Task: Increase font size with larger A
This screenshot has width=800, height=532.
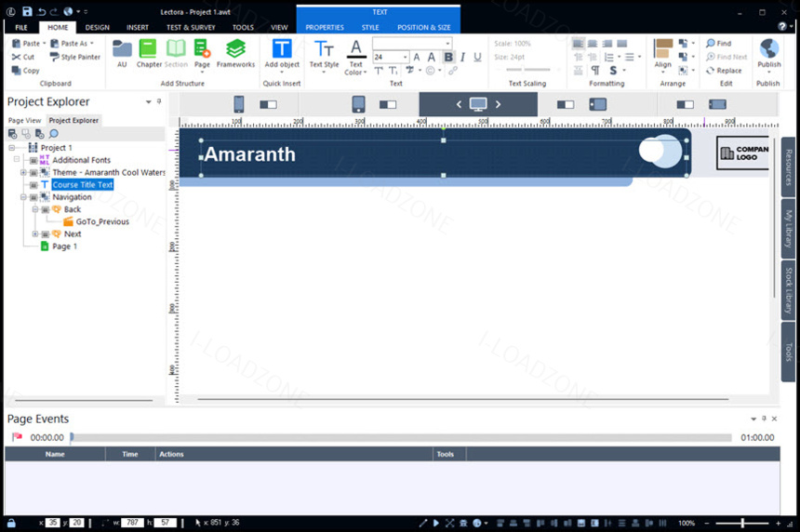Action: click(431, 57)
